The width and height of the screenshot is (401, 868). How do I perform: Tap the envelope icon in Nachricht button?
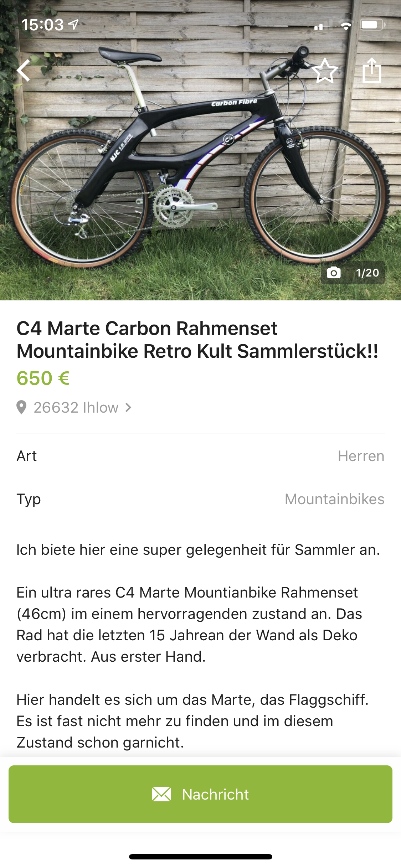point(161,794)
